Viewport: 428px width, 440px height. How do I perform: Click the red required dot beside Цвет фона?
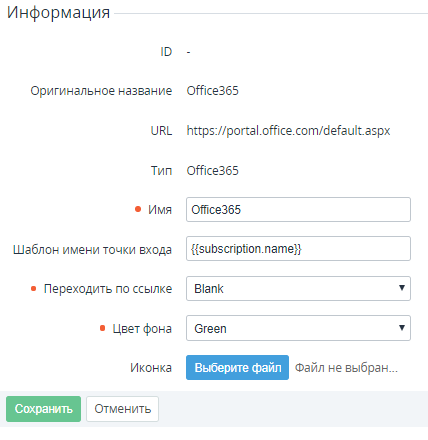[103, 328]
